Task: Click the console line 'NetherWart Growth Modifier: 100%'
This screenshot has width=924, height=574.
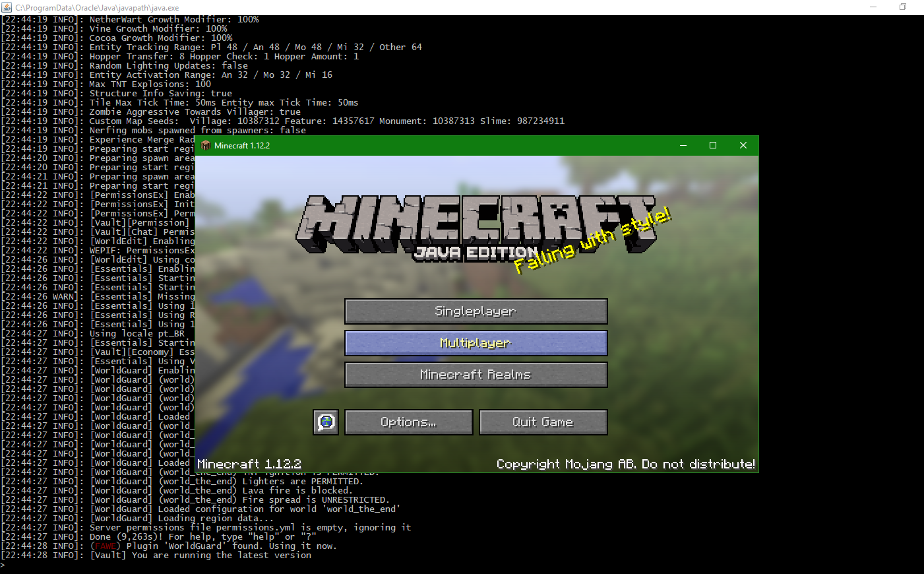Action: tap(129, 19)
